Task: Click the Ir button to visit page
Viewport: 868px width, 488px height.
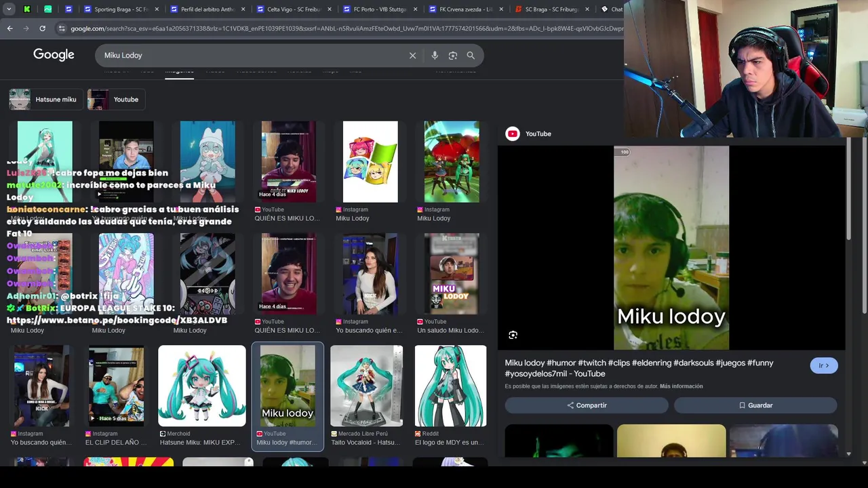Action: [824, 365]
